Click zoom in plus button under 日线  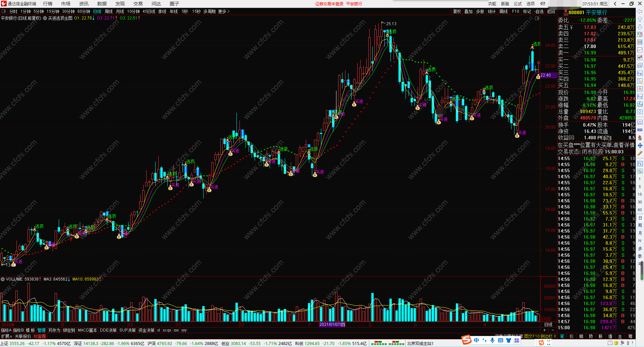544,330
